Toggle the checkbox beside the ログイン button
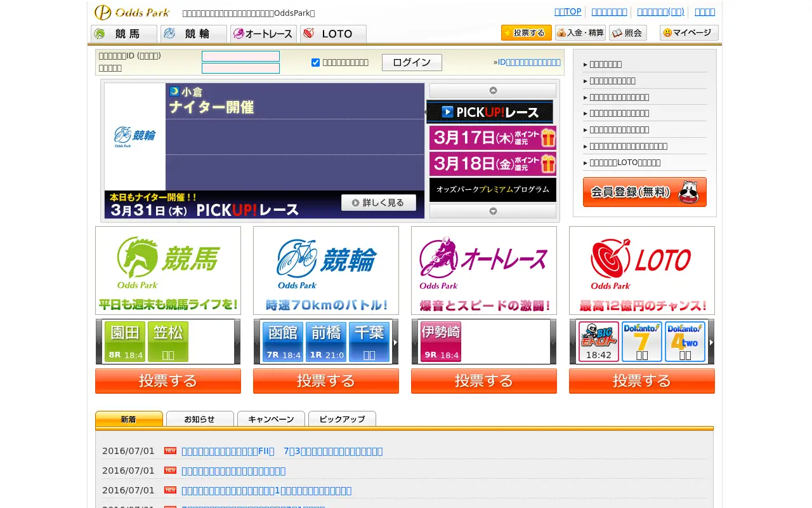This screenshot has height=508, width=812. (x=315, y=62)
